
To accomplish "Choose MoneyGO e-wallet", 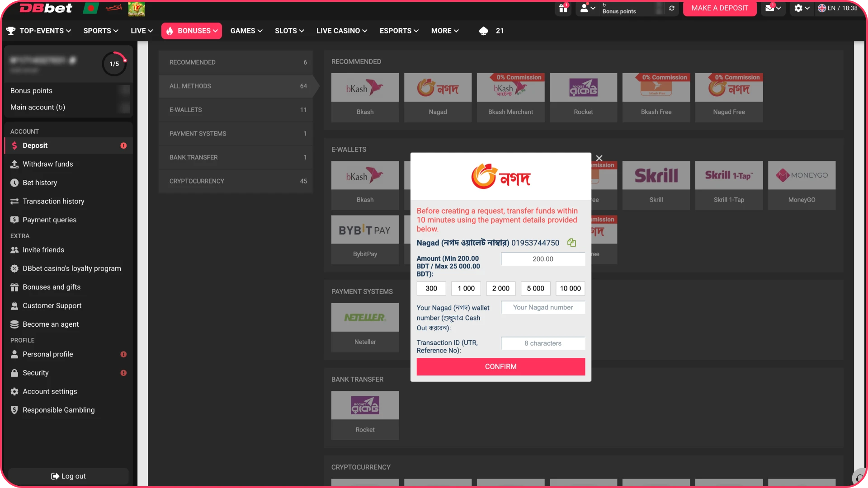I will 802,185.
